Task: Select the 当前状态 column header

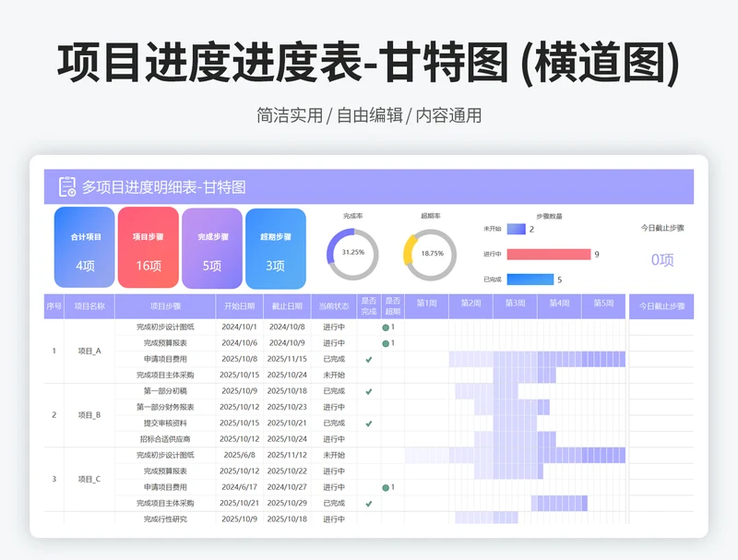Action: (334, 306)
